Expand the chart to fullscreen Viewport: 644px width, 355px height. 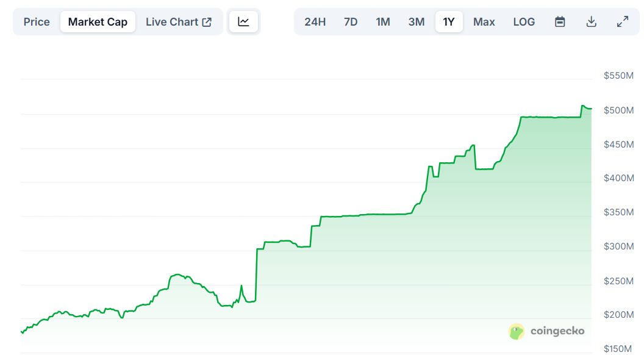(x=622, y=21)
